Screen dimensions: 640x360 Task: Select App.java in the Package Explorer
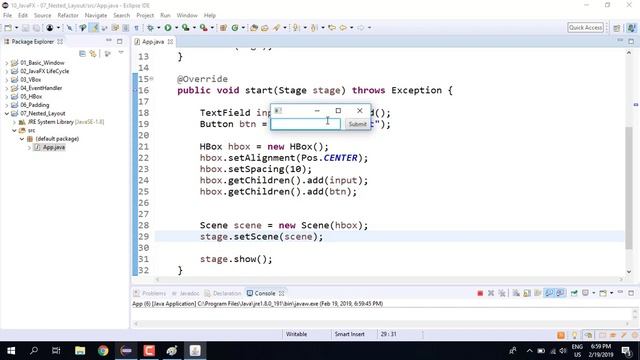pyautogui.click(x=54, y=147)
